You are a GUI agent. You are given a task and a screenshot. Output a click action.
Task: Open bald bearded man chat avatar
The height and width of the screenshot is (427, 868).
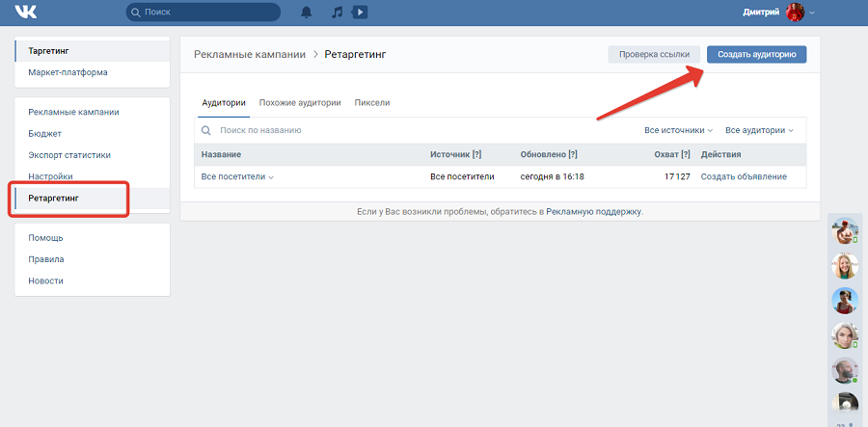point(845,370)
